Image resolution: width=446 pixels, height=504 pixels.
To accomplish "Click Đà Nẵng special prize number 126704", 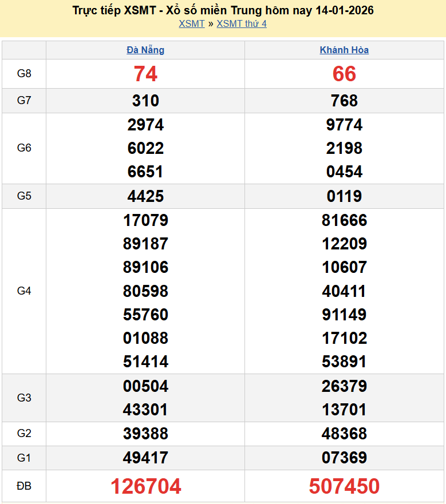I will (x=145, y=486).
